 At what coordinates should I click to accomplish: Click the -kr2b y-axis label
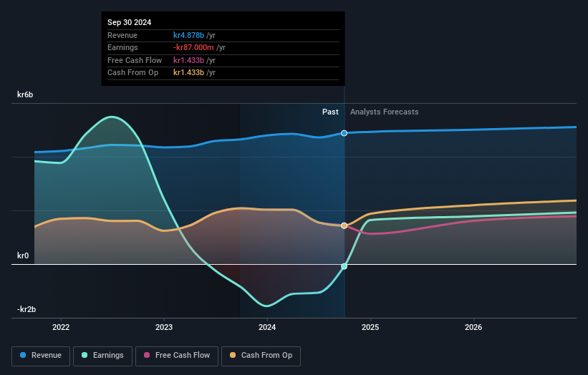pyautogui.click(x=26, y=309)
